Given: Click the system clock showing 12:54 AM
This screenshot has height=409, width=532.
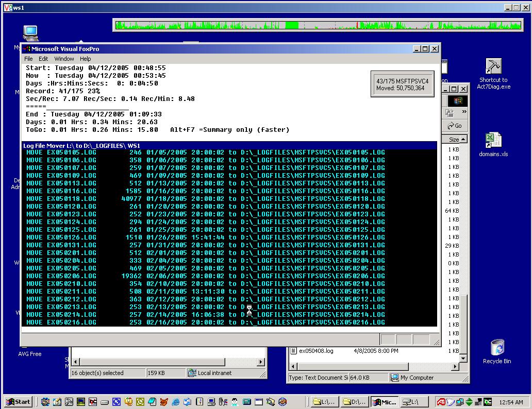Looking at the screenshot, I should [x=511, y=402].
